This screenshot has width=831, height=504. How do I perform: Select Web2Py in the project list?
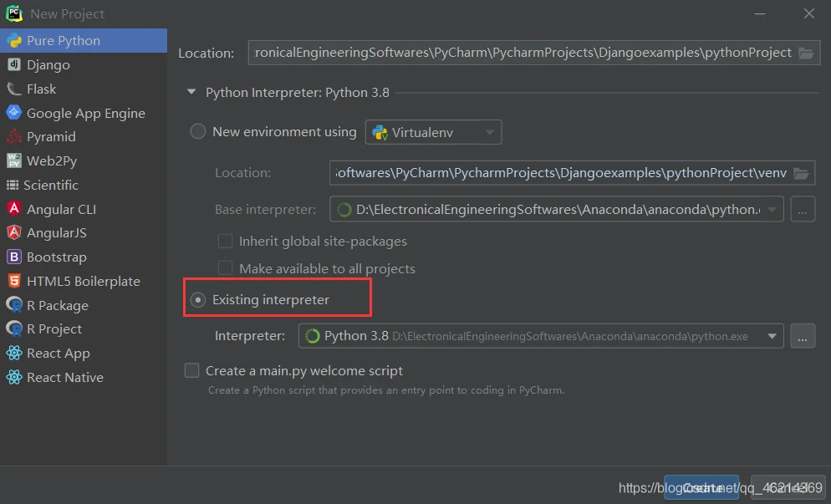click(84, 160)
